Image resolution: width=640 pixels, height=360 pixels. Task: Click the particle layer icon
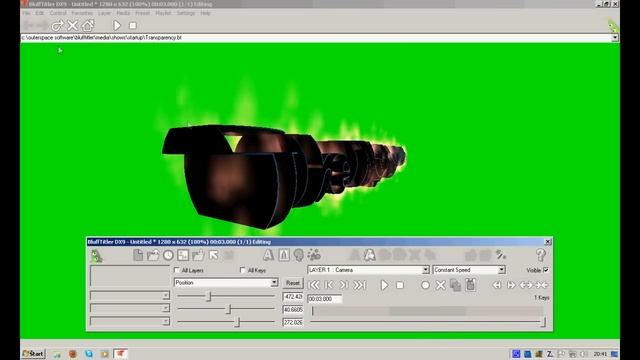pyautogui.click(x=314, y=255)
